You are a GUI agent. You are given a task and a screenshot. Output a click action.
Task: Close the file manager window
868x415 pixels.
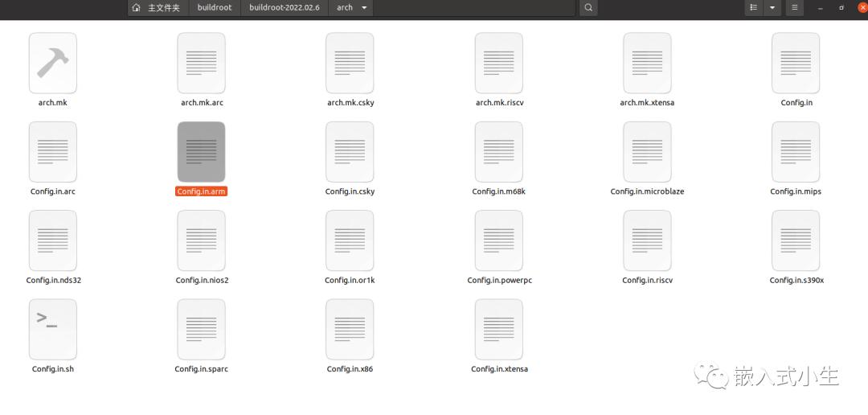pos(862,8)
